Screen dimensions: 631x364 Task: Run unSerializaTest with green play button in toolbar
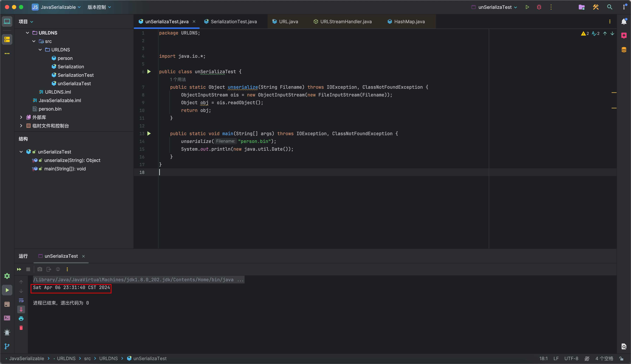[527, 7]
